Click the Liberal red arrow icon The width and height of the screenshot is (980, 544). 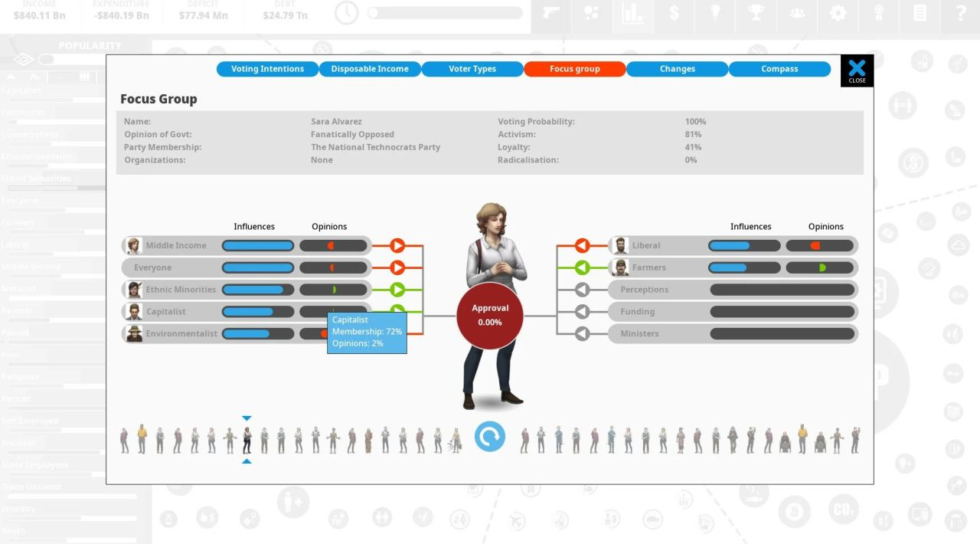582,245
